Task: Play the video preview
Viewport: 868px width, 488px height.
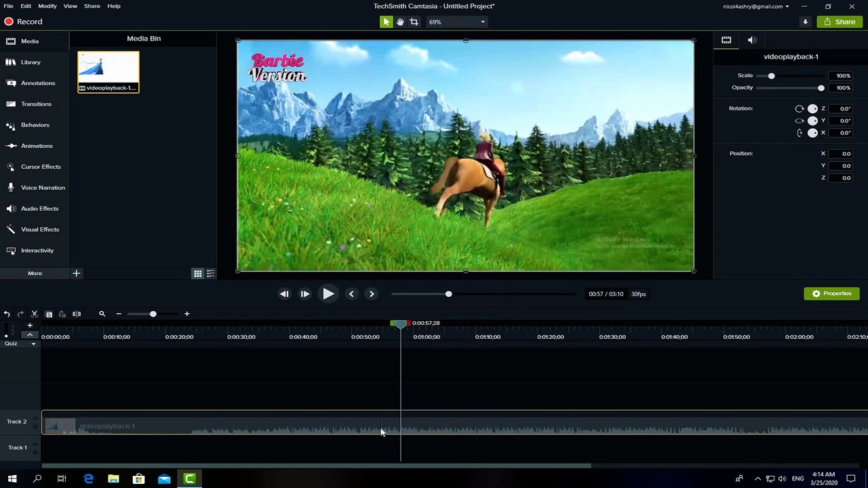Action: 328,294
